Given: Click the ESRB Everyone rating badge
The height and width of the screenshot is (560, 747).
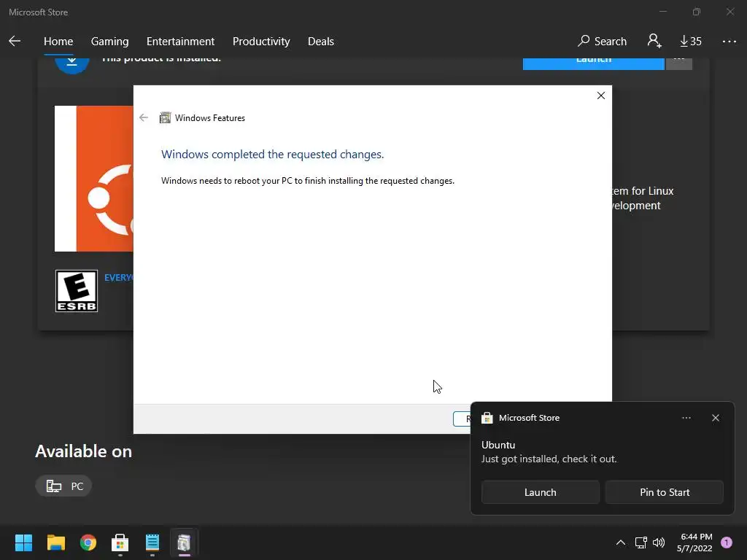Looking at the screenshot, I should tap(76, 291).
